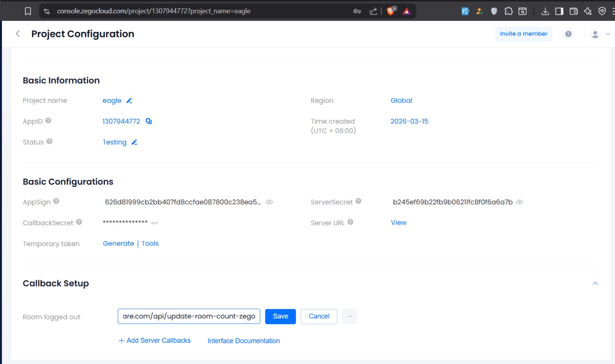Share this page from the address bar
Image resolution: width=615 pixels, height=364 pixels.
[x=373, y=11]
